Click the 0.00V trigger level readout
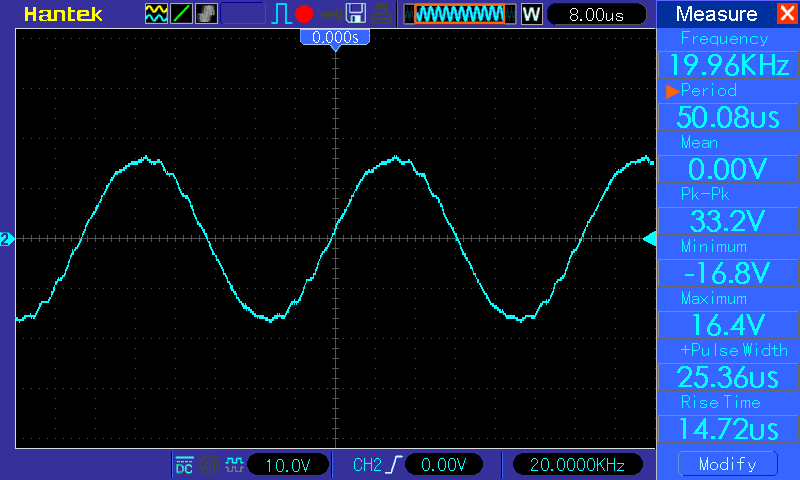The height and width of the screenshot is (480, 800). 443,465
